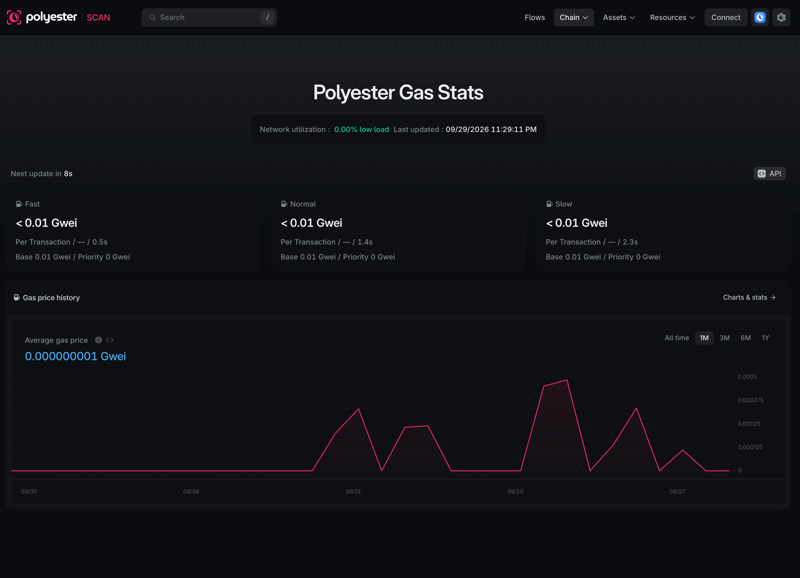Expand the Chain dropdown menu

click(x=573, y=17)
